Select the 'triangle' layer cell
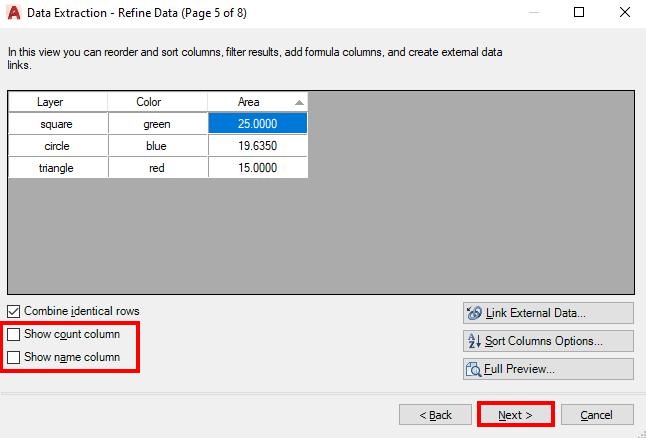This screenshot has width=646, height=438. click(58, 168)
